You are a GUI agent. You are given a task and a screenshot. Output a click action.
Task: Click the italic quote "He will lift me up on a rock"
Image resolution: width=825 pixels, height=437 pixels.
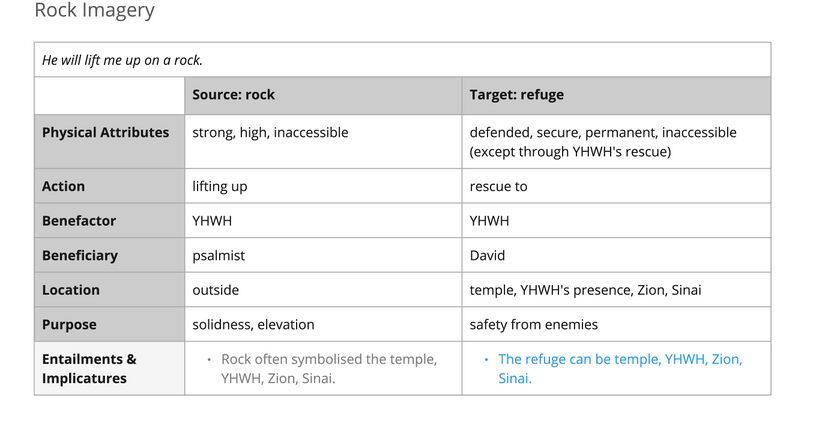point(122,60)
